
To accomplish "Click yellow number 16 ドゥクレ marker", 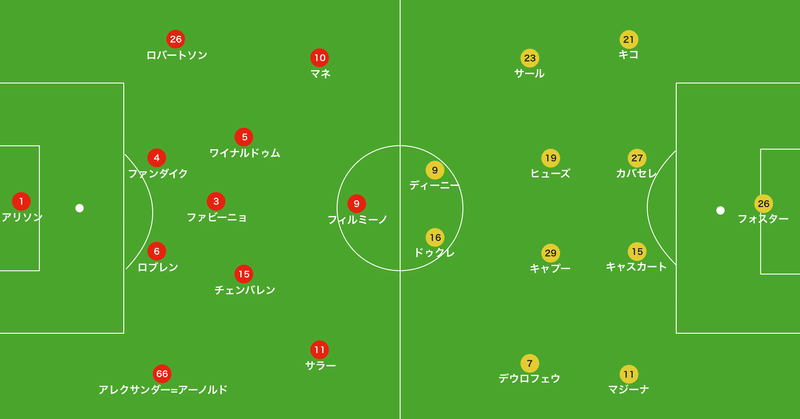I will coord(434,237).
